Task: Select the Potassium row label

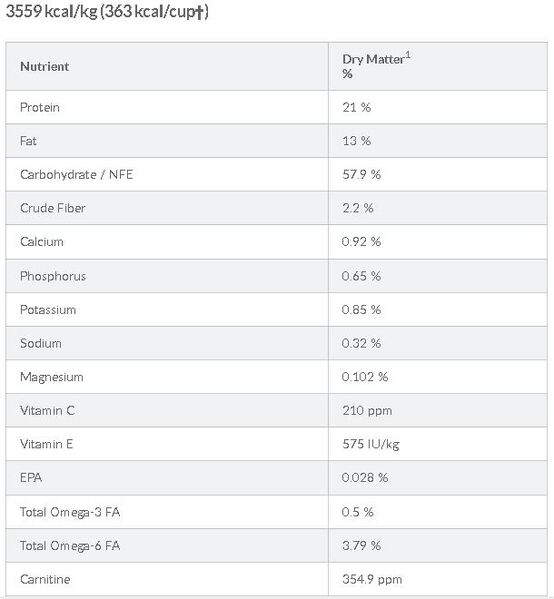Action: [48, 310]
